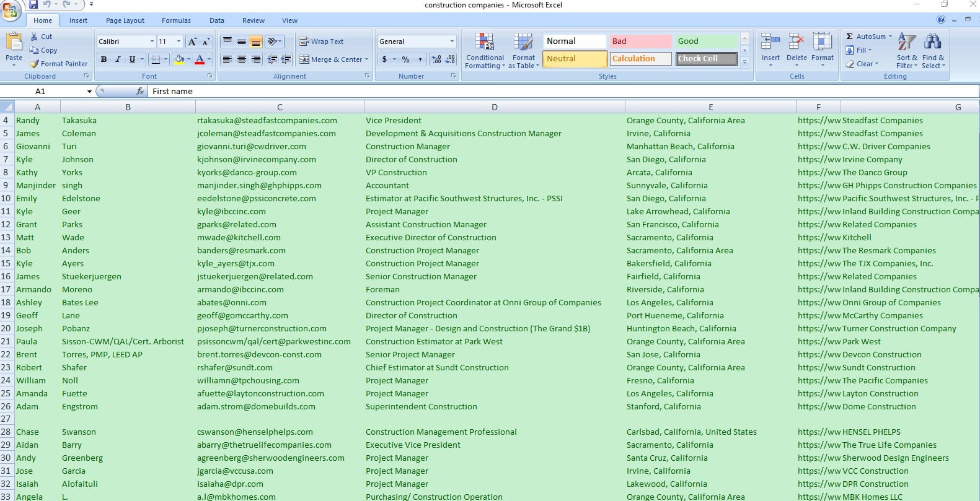980x501 pixels.
Task: Click the Increase Decimal icon
Action: (x=436, y=59)
